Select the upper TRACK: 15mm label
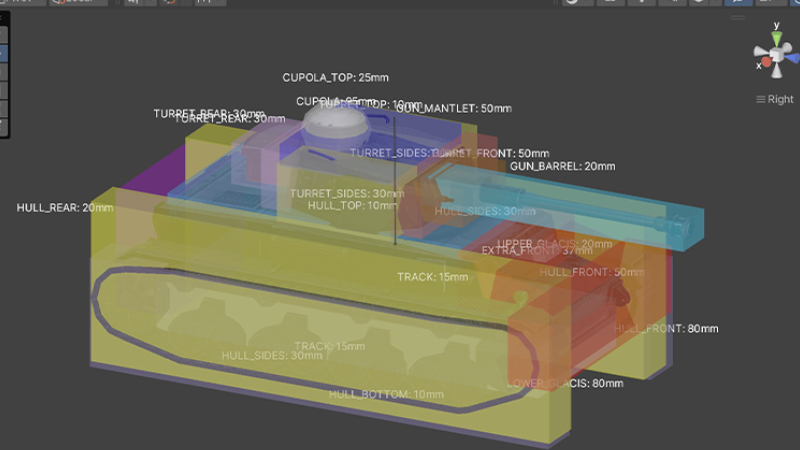The width and height of the screenshot is (800, 450). tap(433, 277)
